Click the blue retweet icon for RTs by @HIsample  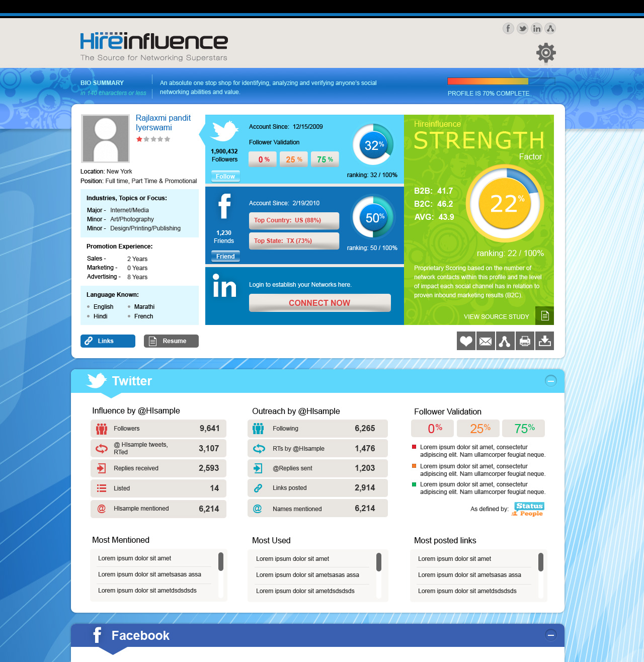click(259, 448)
